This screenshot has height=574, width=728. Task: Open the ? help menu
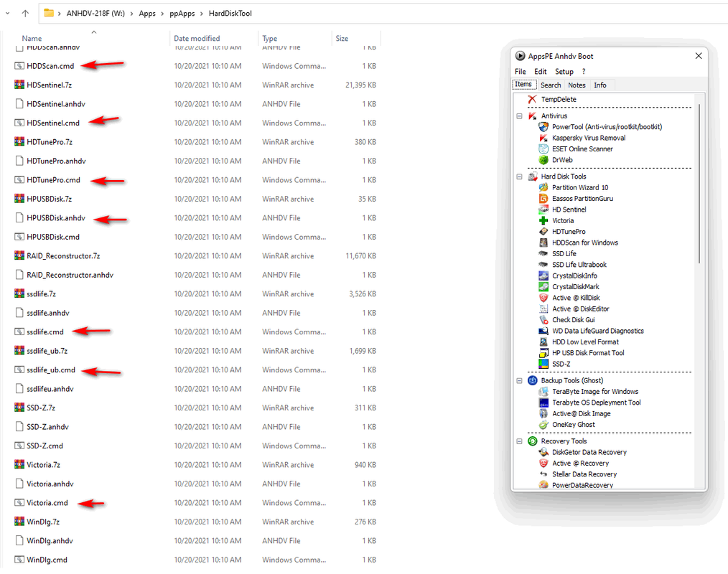coord(584,72)
